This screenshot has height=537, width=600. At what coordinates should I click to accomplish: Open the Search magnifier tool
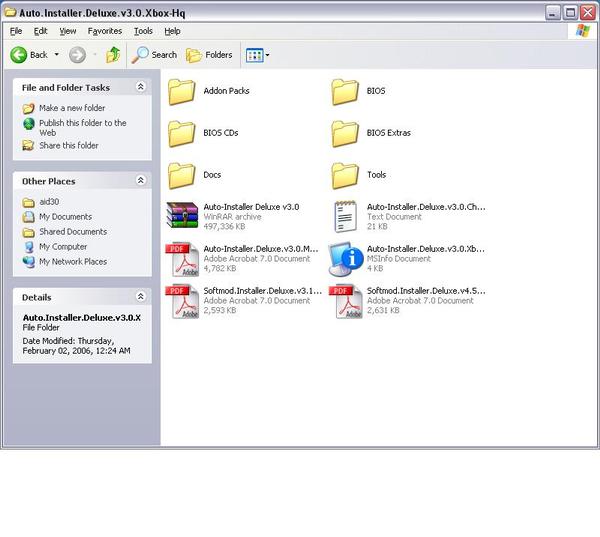pyautogui.click(x=154, y=55)
